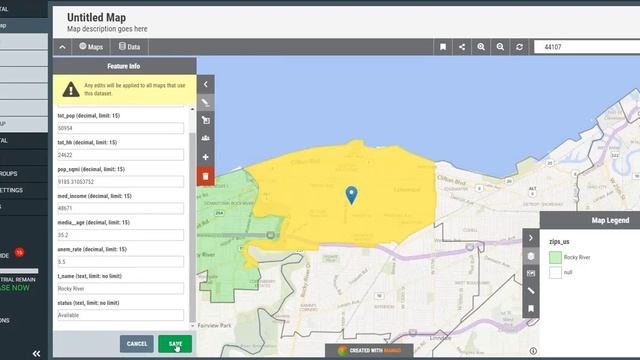This screenshot has height=360, width=640.
Task: Click the share map icon
Action: tap(462, 47)
